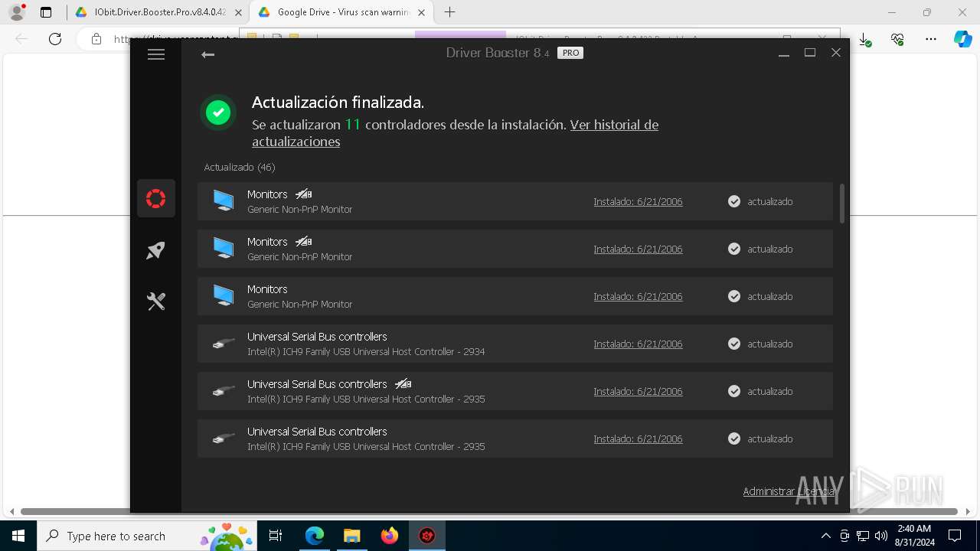
Task: Open the rocket Boost section
Action: click(x=156, y=250)
